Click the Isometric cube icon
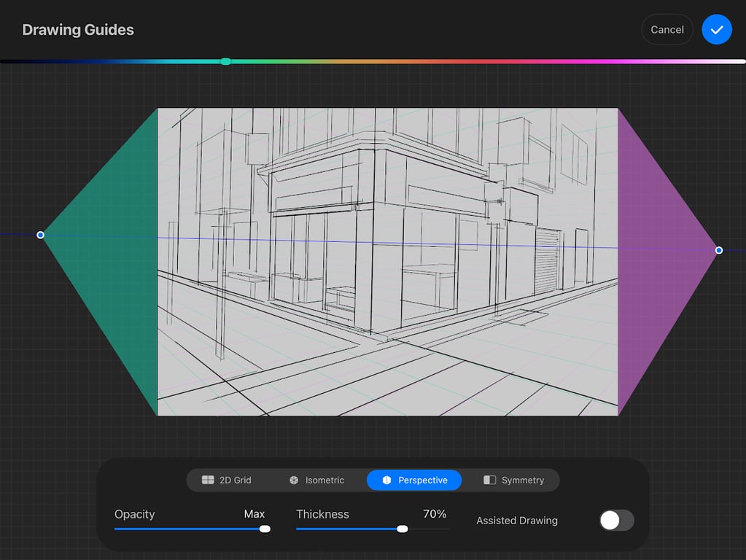The width and height of the screenshot is (746, 560). (x=294, y=480)
